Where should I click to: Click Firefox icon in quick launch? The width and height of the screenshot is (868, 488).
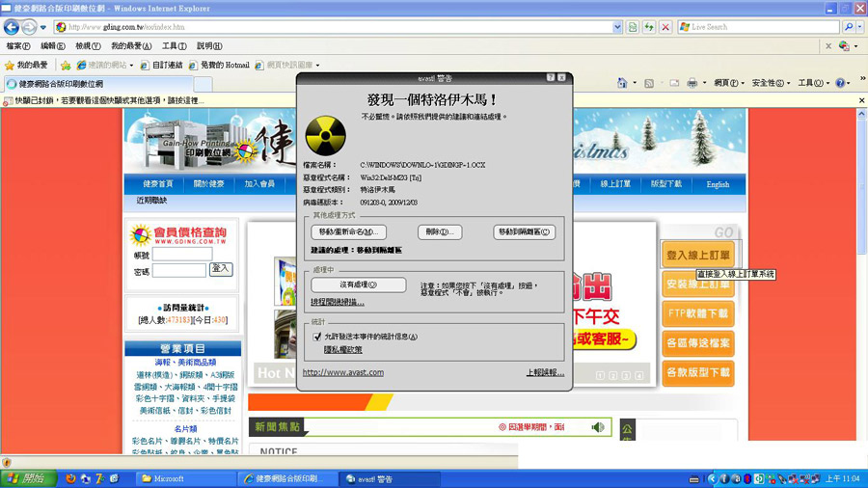coord(70,478)
